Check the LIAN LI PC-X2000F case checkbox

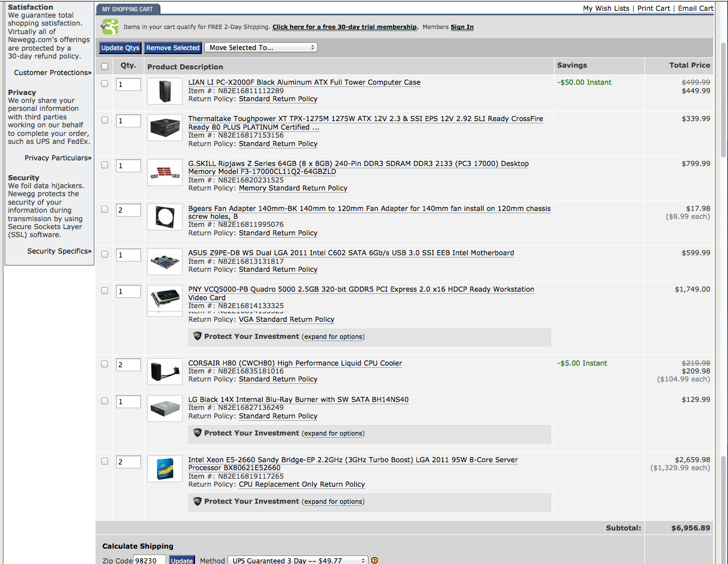105,84
